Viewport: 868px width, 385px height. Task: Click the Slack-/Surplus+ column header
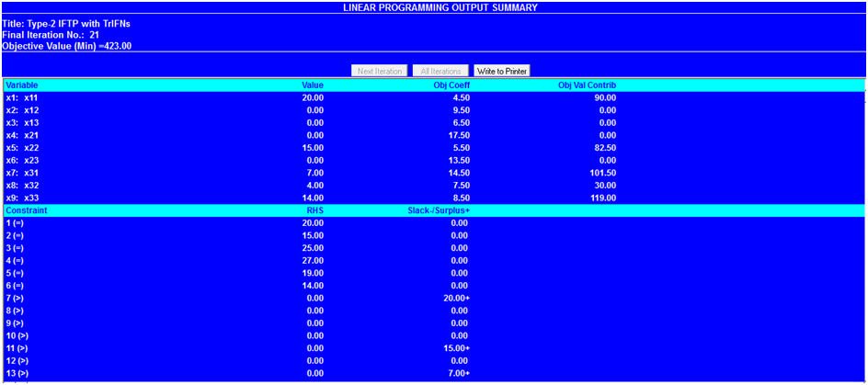click(x=439, y=210)
